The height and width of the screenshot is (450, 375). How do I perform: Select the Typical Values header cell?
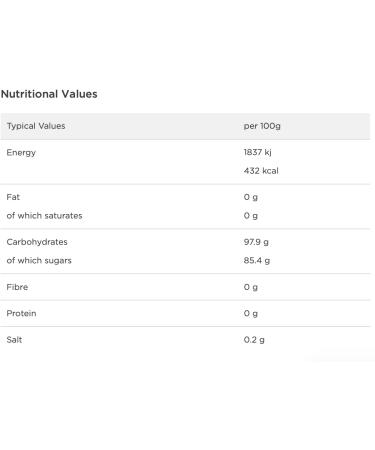coord(36,126)
